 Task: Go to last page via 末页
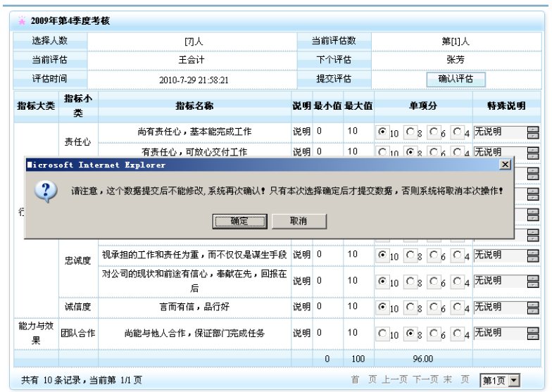click(x=456, y=379)
